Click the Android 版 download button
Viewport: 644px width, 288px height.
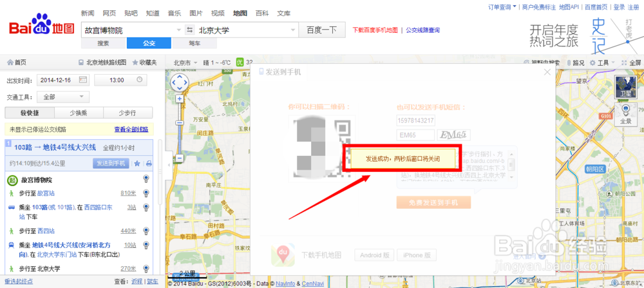tap(375, 255)
